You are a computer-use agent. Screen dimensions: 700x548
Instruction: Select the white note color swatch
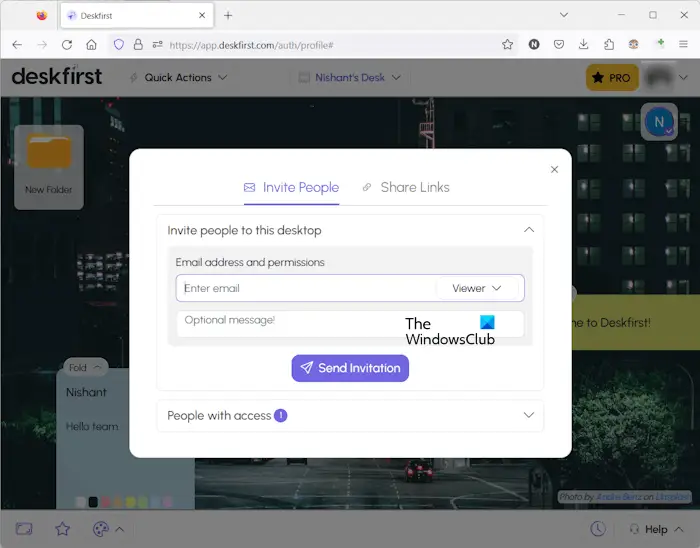tap(80, 502)
